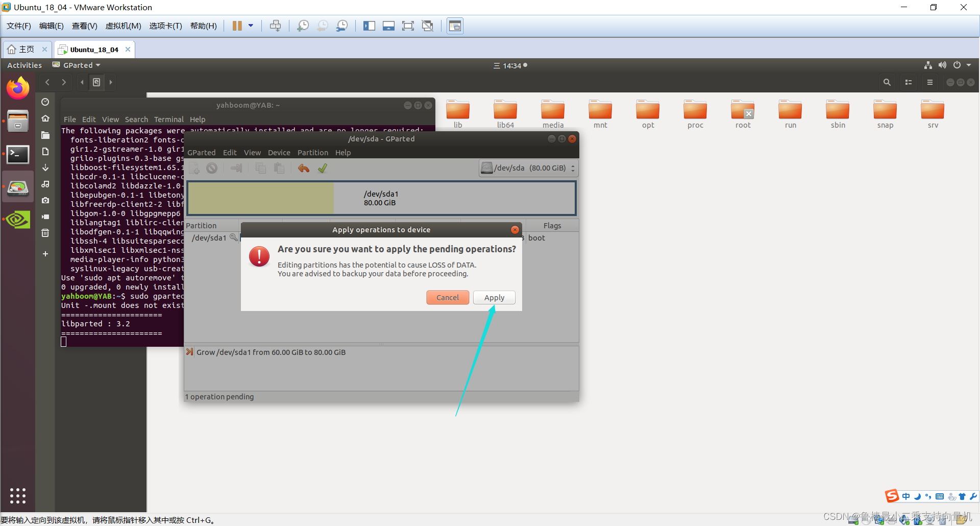980x526 pixels.
Task: Open the GParted menu in GParted window
Action: [x=202, y=153]
